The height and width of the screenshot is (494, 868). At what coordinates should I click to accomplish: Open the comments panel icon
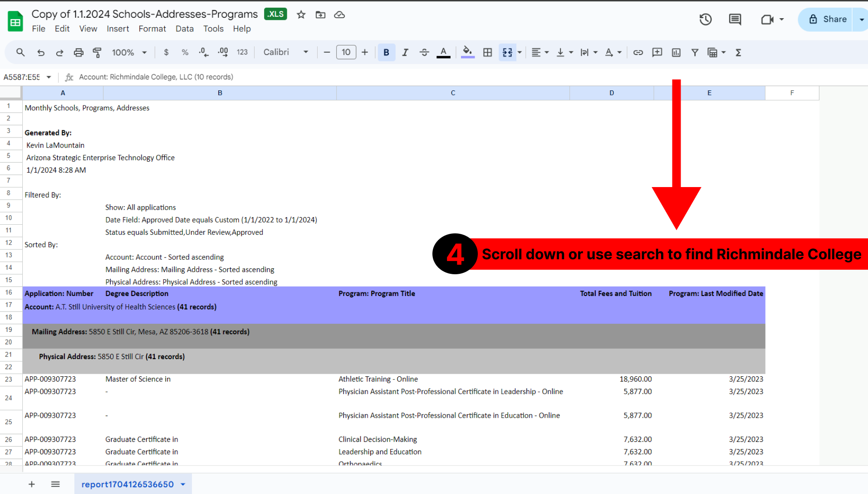(735, 20)
